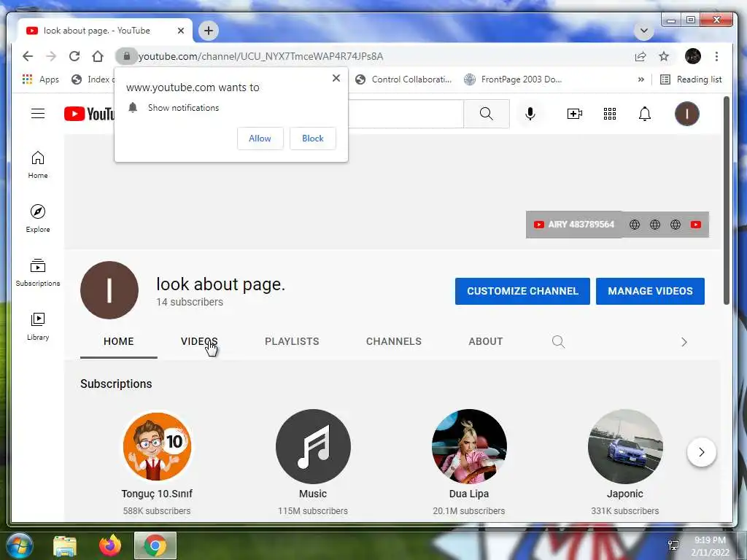The width and height of the screenshot is (747, 560).
Task: Allow YouTube notifications
Action: click(260, 138)
